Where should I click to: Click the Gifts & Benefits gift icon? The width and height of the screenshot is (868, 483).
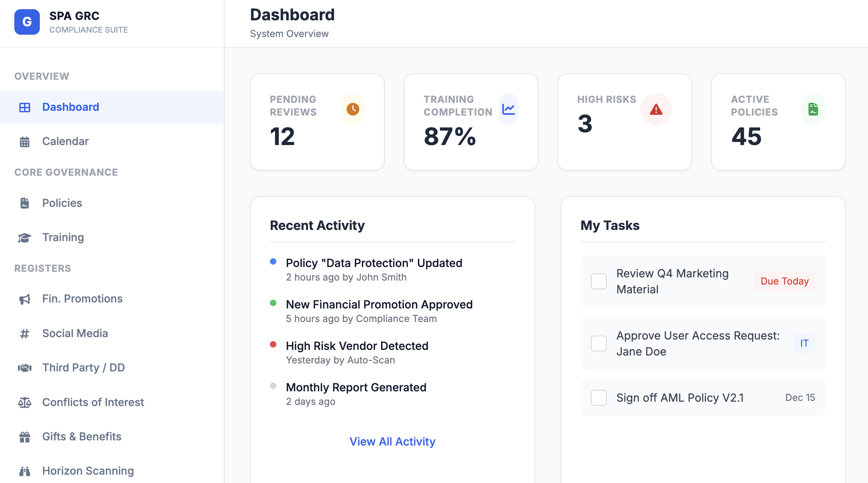coord(25,436)
